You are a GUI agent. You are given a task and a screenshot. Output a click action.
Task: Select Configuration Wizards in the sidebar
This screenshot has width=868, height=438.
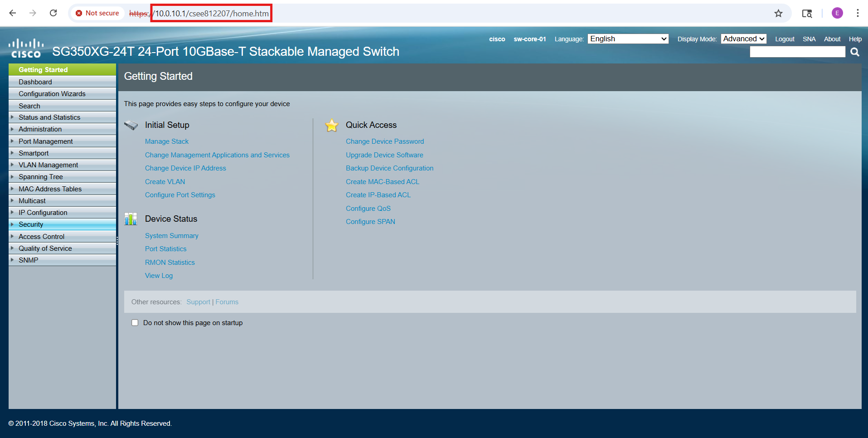pyautogui.click(x=52, y=94)
